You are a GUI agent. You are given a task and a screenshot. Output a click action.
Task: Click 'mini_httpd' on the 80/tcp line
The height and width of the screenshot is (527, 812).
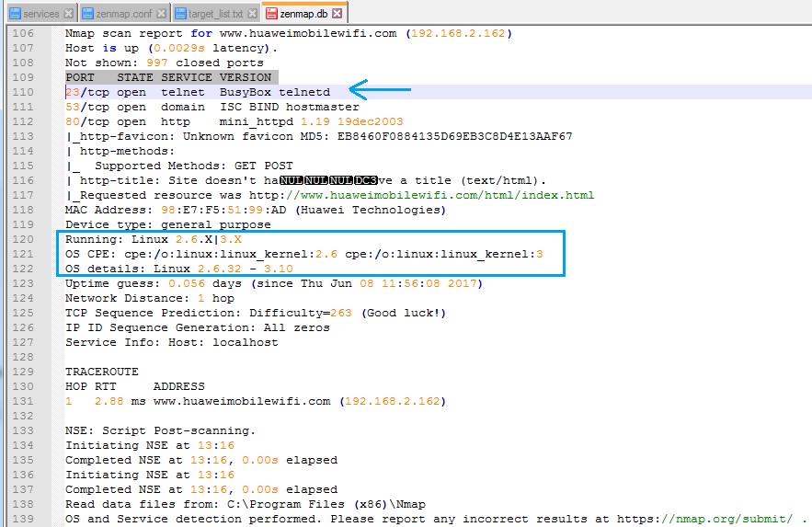(x=257, y=121)
